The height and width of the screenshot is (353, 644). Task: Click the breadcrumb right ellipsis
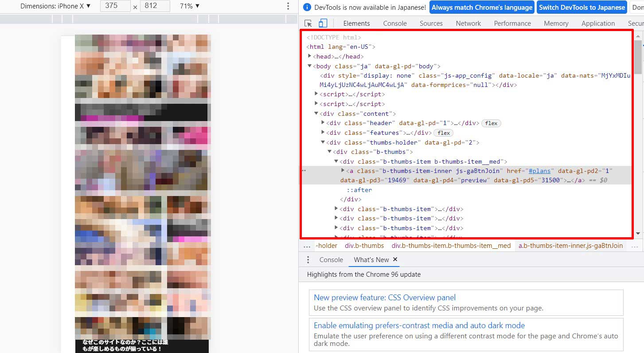635,246
